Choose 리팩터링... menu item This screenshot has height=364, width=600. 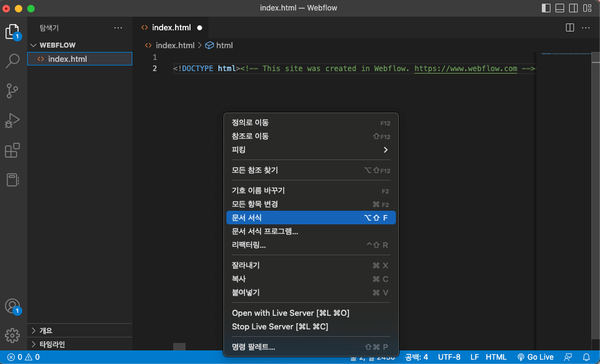311,245
